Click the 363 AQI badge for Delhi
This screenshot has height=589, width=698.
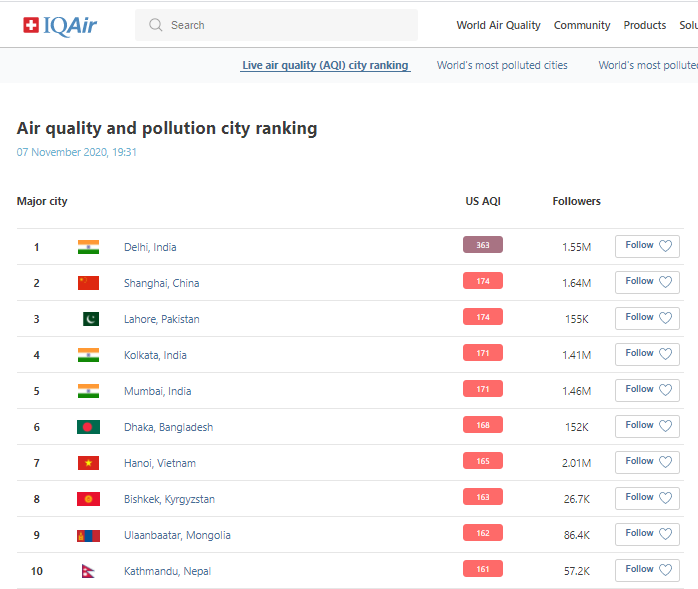pyautogui.click(x=482, y=245)
